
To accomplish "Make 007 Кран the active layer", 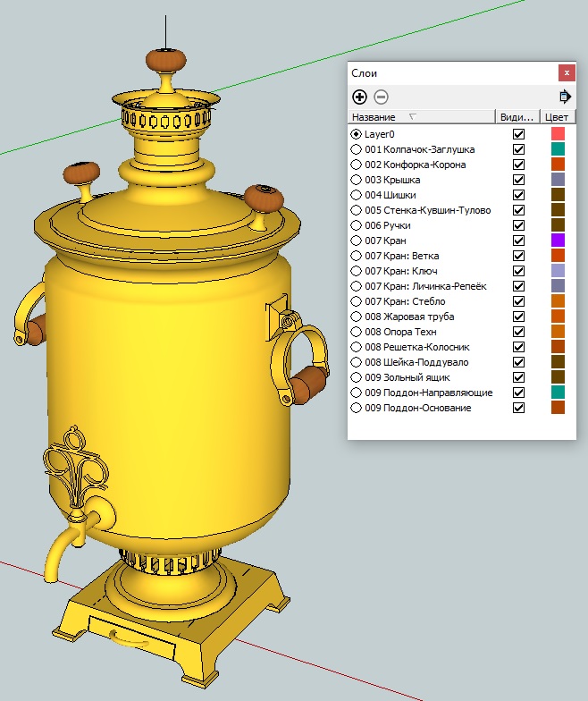I will click(357, 241).
